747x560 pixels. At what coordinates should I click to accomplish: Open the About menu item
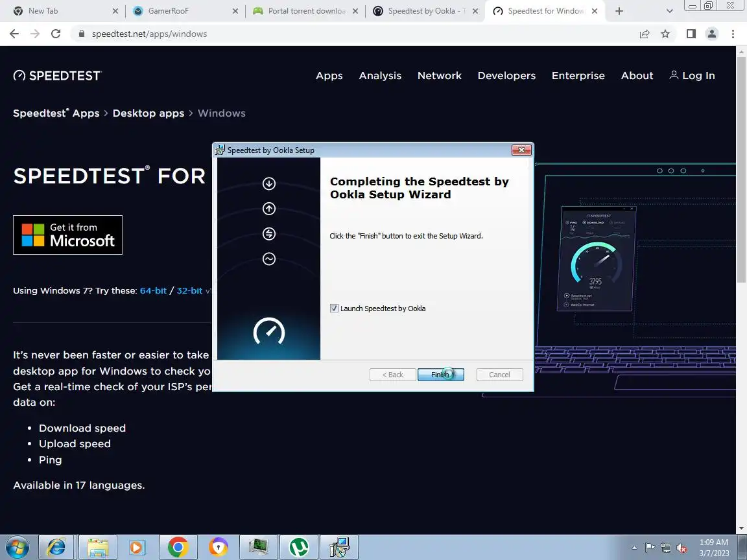pos(637,76)
